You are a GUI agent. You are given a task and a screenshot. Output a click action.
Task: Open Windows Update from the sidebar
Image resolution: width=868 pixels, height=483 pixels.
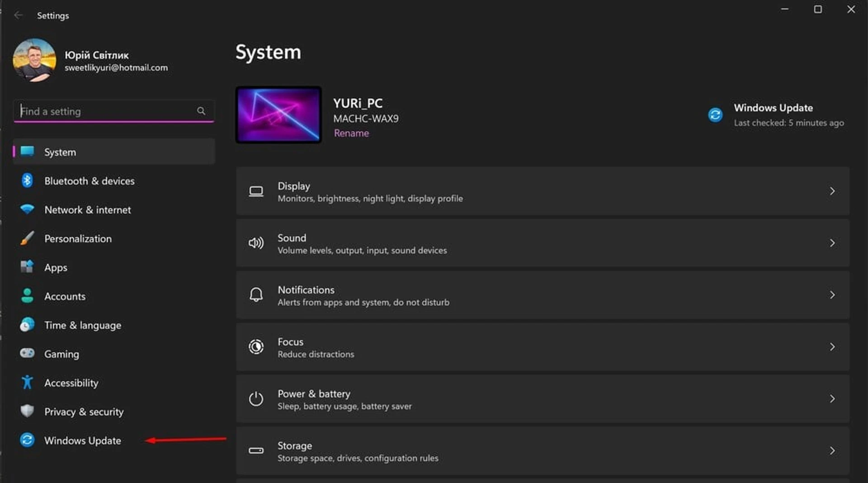click(114, 441)
